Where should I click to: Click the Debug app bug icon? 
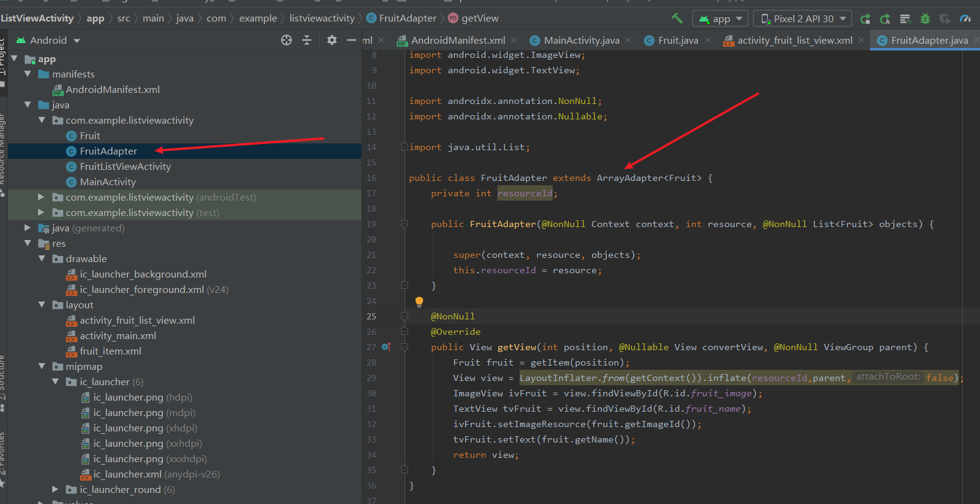[x=925, y=19]
